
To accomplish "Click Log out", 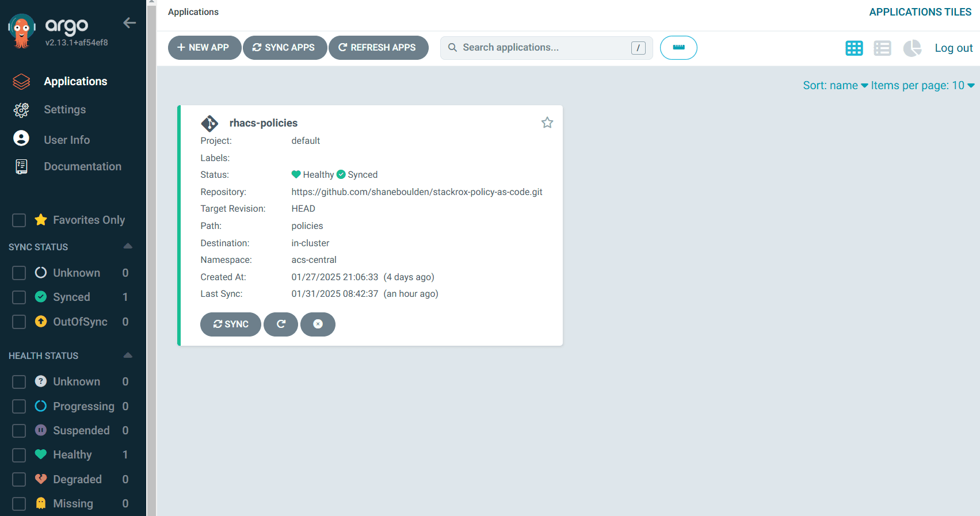I will click(x=954, y=48).
